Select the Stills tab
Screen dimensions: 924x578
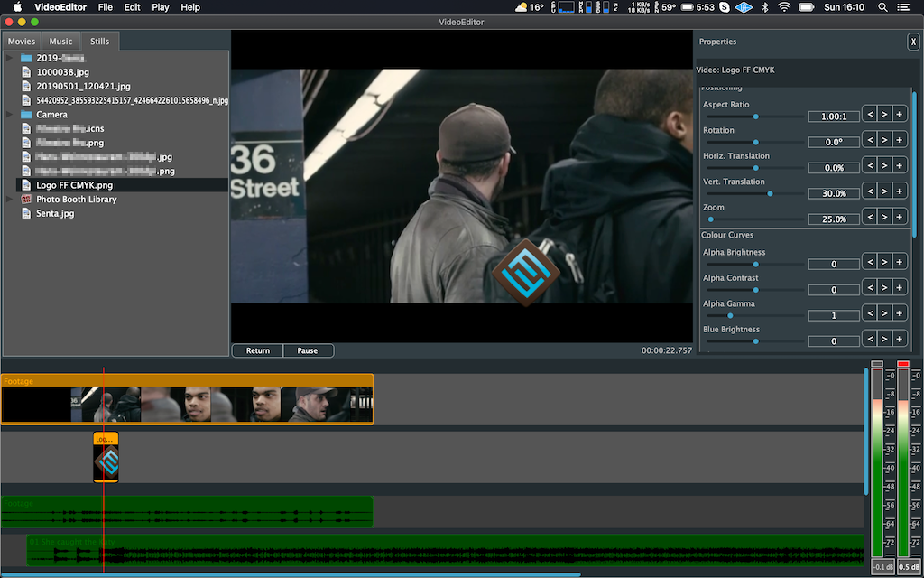pos(99,42)
